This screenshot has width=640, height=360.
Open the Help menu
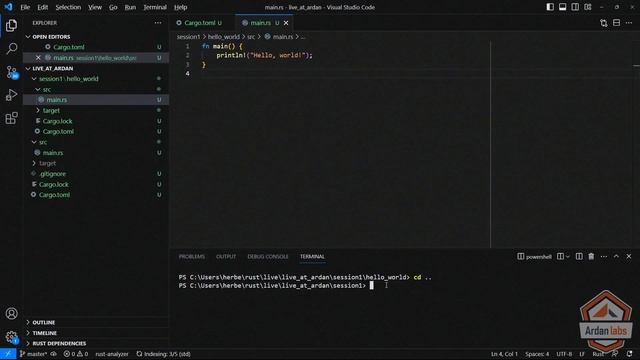[x=180, y=7]
